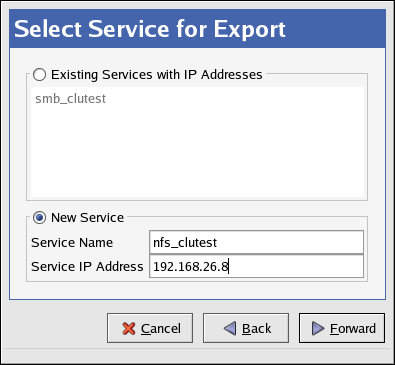The image size is (395, 365).
Task: Click the right-pointing Forward arrow icon
Action: coord(318,329)
